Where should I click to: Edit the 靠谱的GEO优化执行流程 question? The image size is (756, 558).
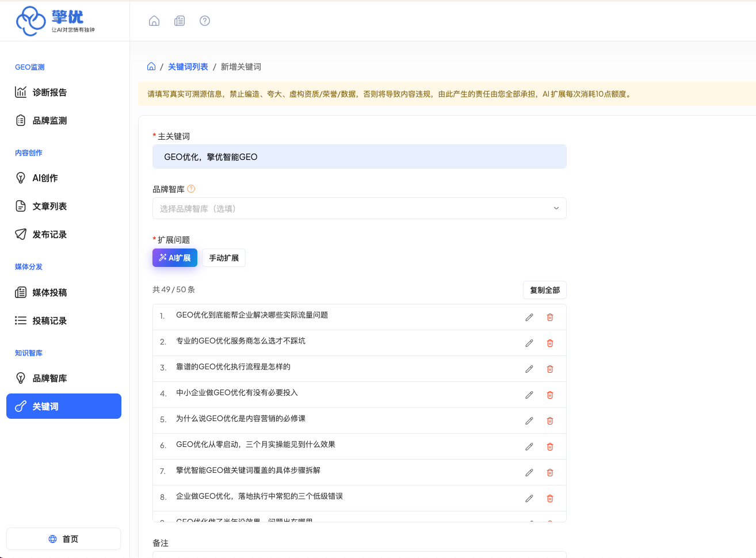(x=529, y=369)
